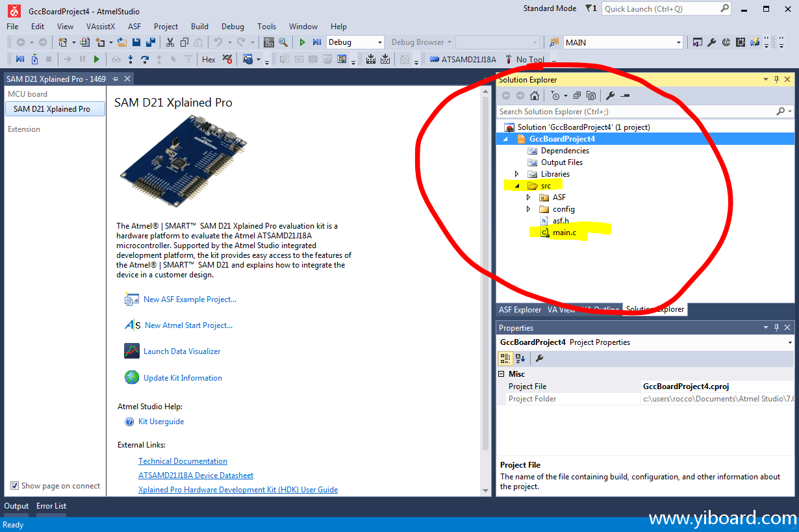The height and width of the screenshot is (532, 799).
Task: Open the Properties object selector dropdown
Action: [790, 342]
